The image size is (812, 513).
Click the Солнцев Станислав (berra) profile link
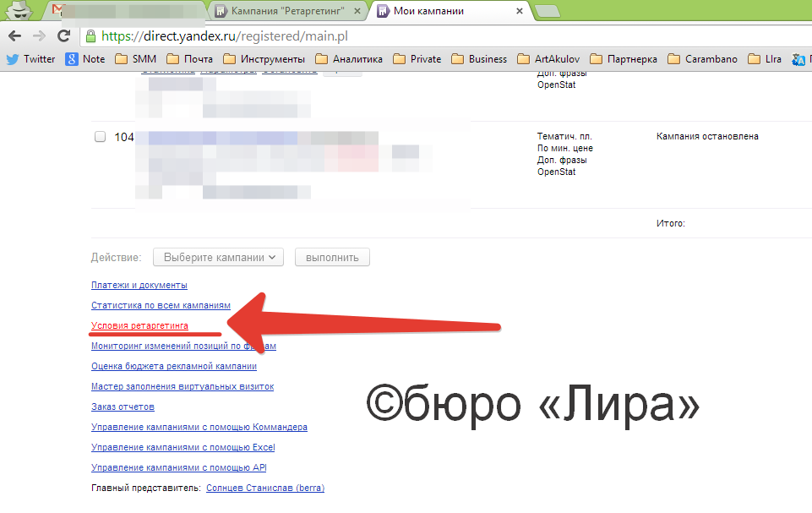pos(264,488)
